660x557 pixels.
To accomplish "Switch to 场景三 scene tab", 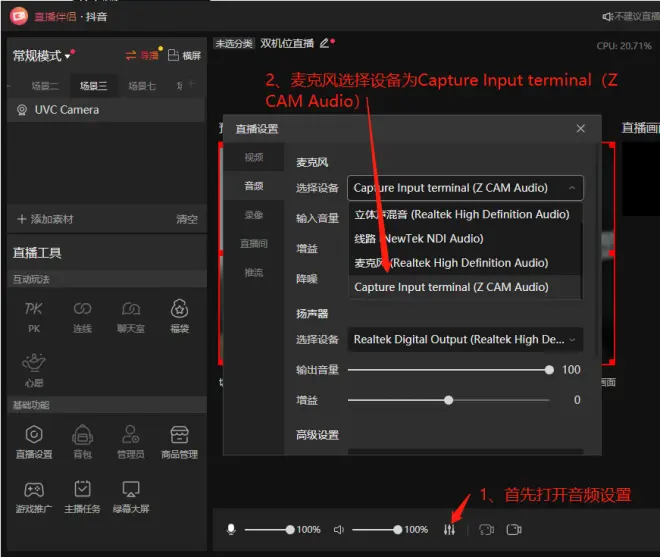I will tap(93, 86).
